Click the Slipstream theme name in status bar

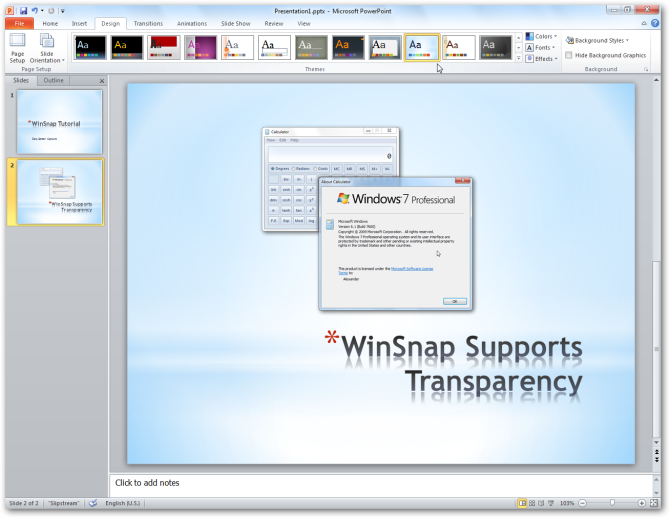[64, 503]
